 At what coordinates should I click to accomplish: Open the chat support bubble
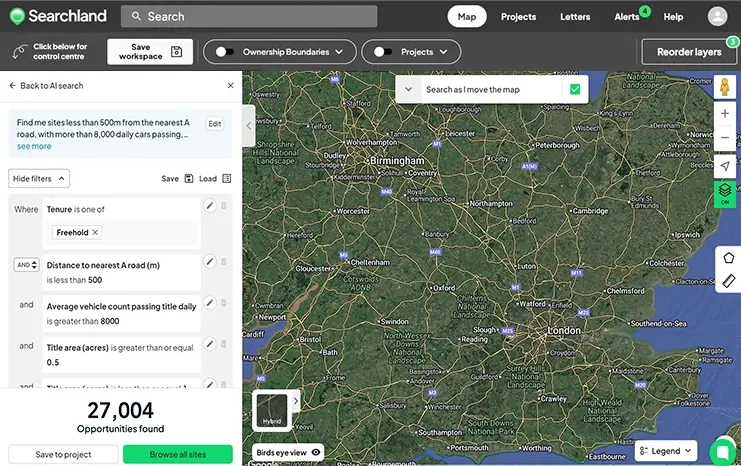coord(723,452)
